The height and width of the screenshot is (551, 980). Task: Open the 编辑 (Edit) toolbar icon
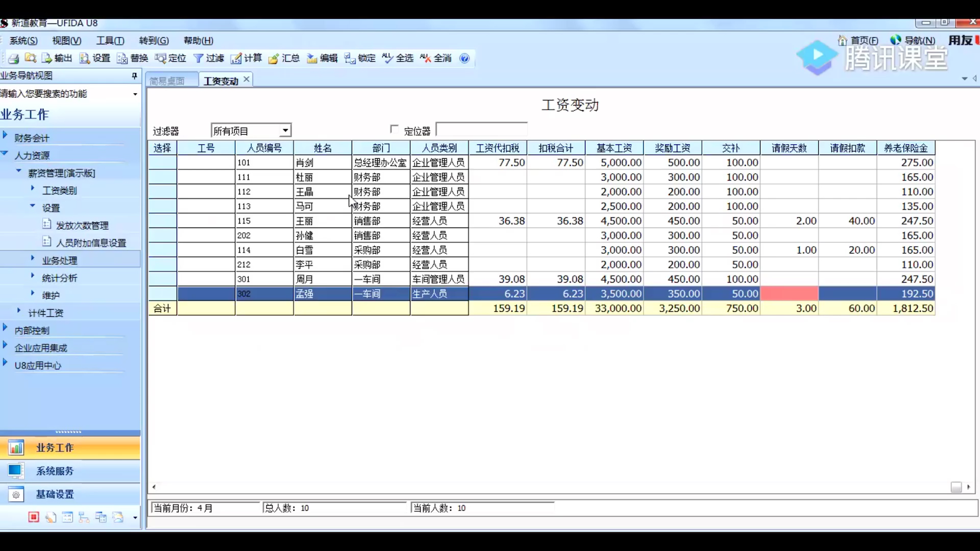(322, 58)
